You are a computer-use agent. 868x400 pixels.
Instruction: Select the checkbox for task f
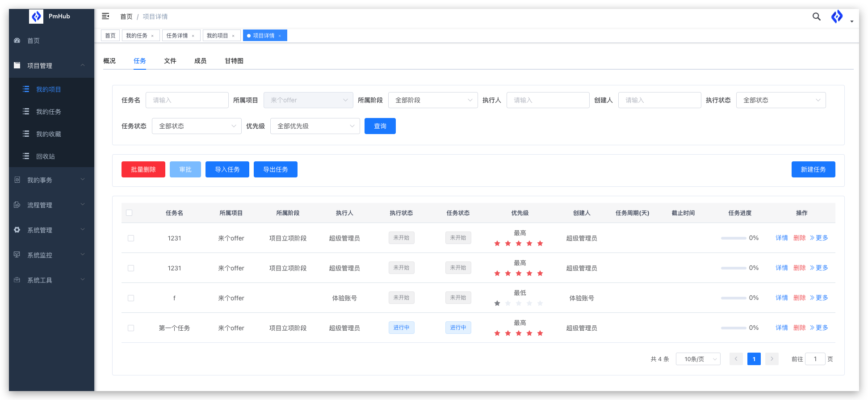pyautogui.click(x=131, y=298)
